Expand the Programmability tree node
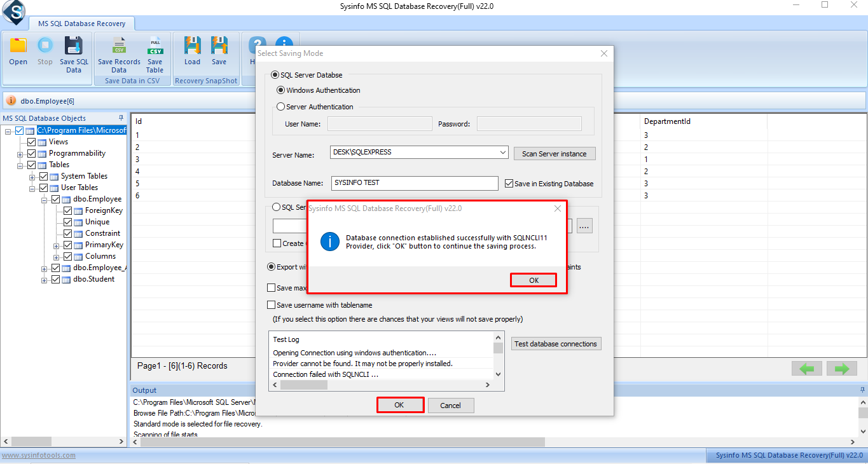 click(x=20, y=154)
